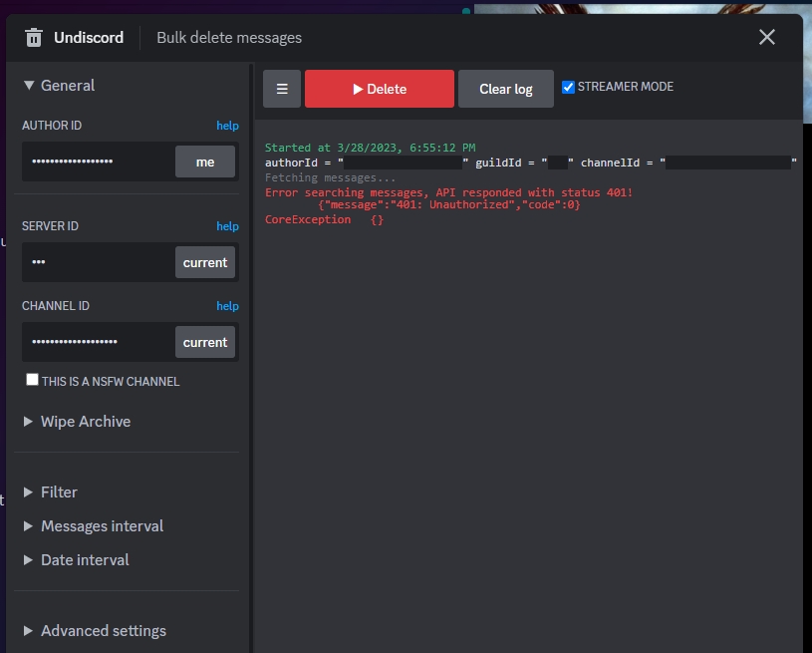812x653 pixels.
Task: Open help link for Server ID
Action: point(227,226)
